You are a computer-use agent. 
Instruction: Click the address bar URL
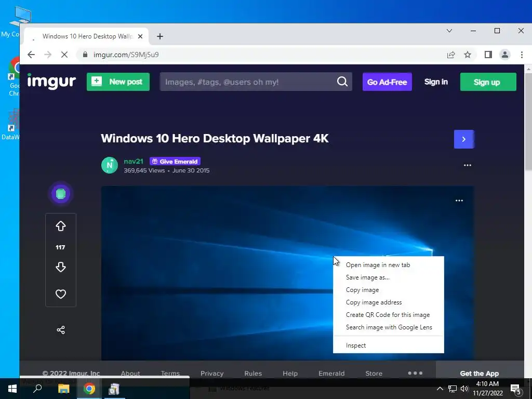126,55
